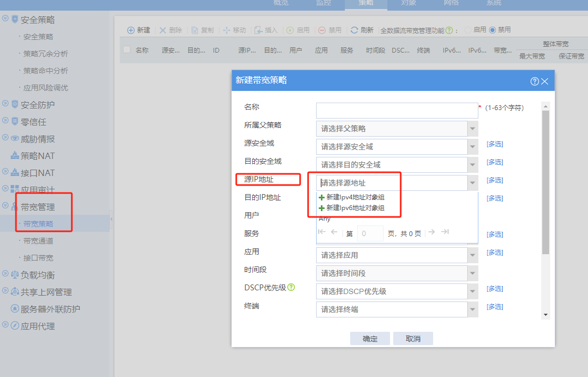The width and height of the screenshot is (588, 377).
Task: Click the next page arrow in pager
Action: click(432, 232)
